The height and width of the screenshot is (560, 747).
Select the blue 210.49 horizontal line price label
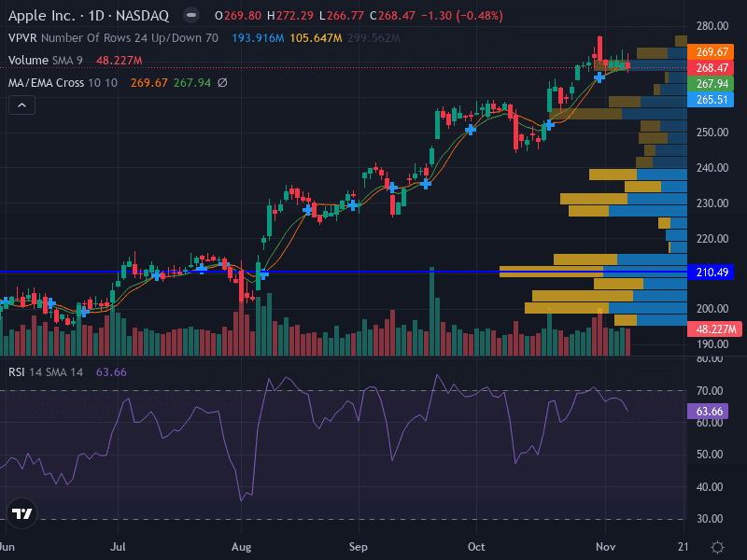pos(712,272)
